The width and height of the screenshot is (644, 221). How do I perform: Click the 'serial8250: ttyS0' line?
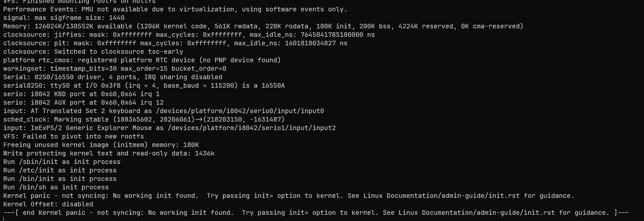pos(144,86)
